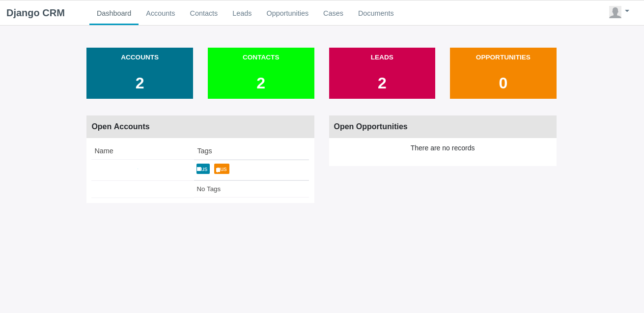Click the Tags column header
Image resolution: width=644 pixels, height=313 pixels.
[204, 151]
